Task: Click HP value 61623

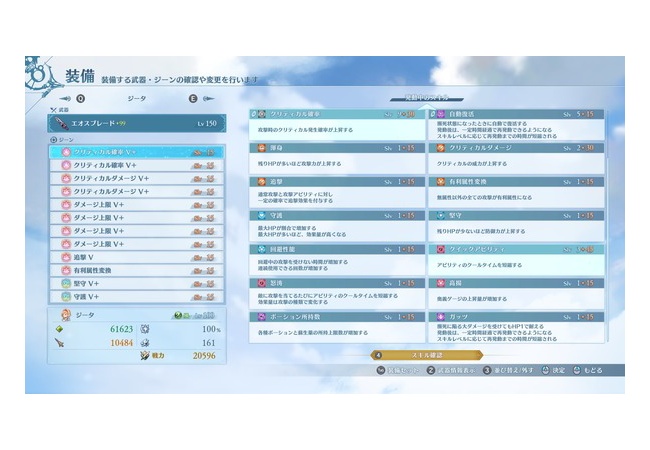Action: coord(121,329)
